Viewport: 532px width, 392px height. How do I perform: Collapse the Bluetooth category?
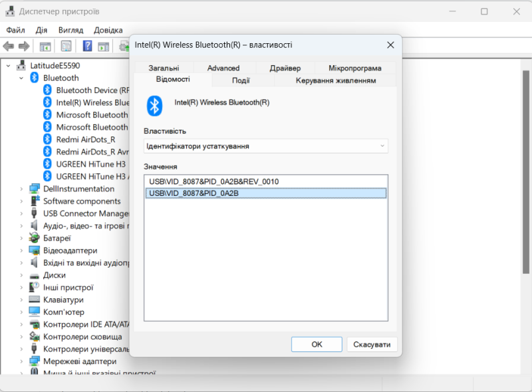[21, 78]
